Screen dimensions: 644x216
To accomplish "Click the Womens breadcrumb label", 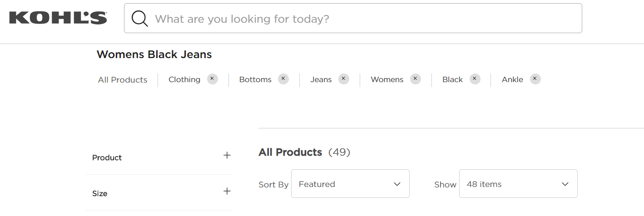I will [387, 79].
